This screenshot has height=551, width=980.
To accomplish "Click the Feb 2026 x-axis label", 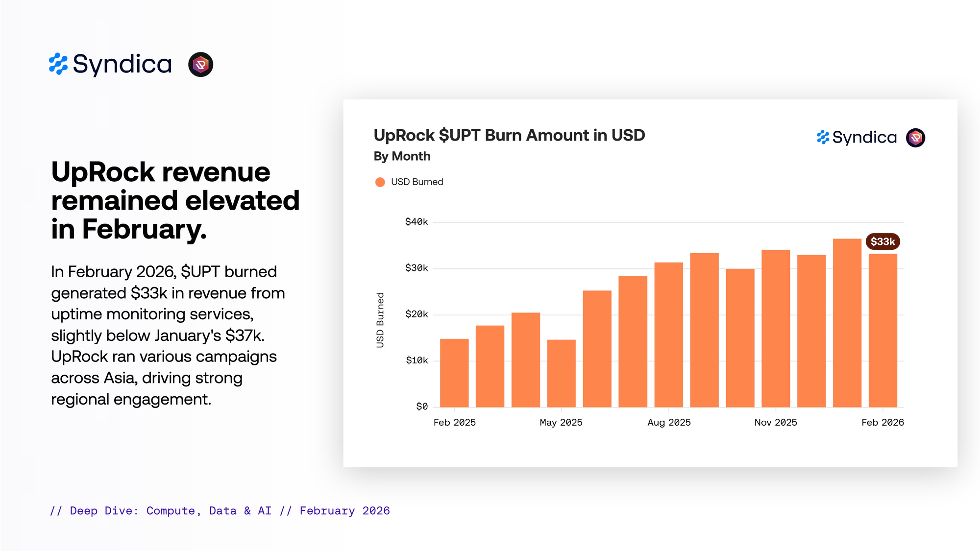I will tap(882, 422).
